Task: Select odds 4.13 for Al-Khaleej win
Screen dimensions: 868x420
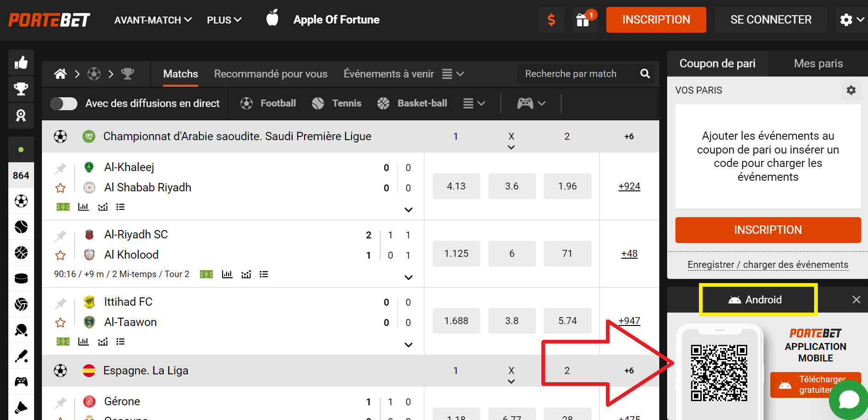Action: coord(456,186)
